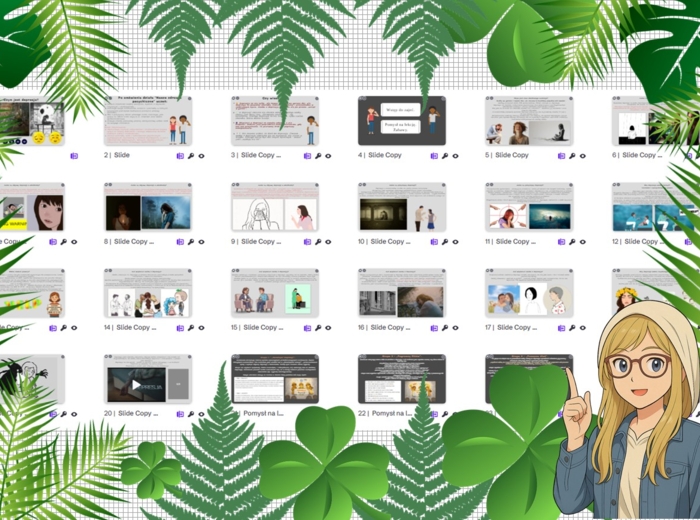Image resolution: width=700 pixels, height=520 pixels.
Task: Open the purple notes icon for slide 4
Action: click(434, 156)
